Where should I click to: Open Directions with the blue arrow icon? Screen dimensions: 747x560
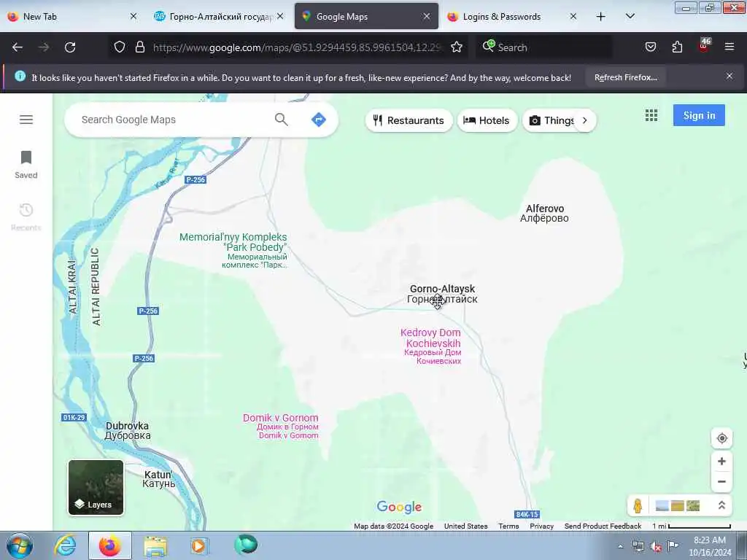(x=318, y=120)
